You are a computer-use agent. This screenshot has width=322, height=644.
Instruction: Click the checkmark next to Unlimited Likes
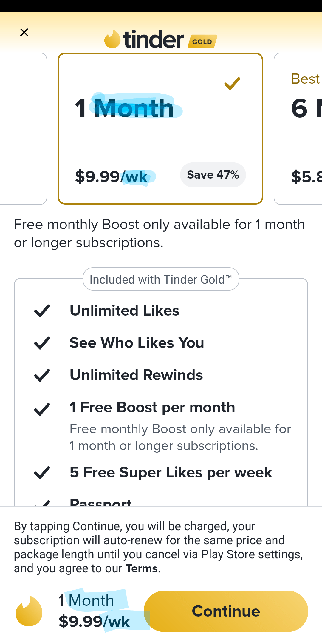42,311
